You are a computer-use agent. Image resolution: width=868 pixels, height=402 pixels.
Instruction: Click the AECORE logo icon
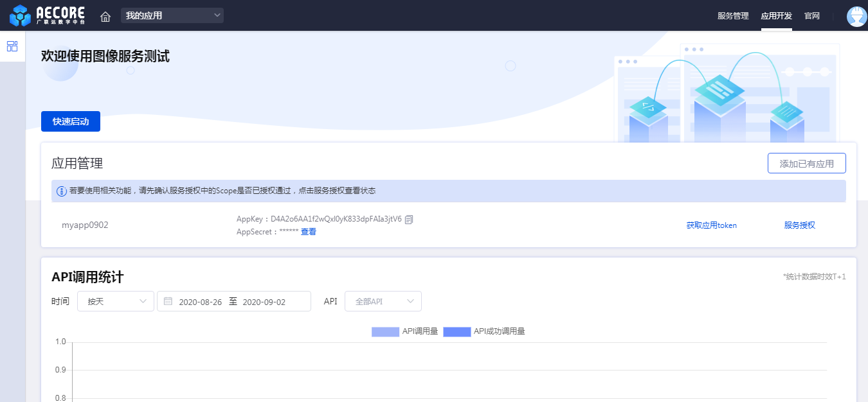pos(20,15)
